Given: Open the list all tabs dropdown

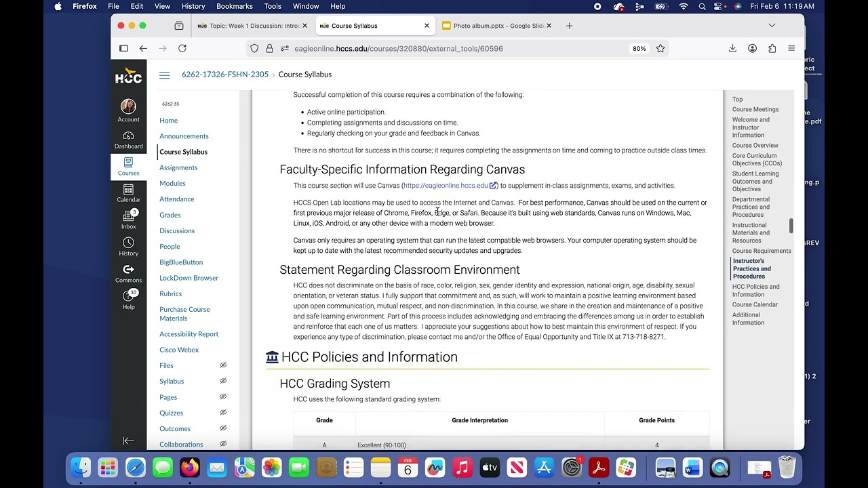Looking at the screenshot, I should (772, 26).
